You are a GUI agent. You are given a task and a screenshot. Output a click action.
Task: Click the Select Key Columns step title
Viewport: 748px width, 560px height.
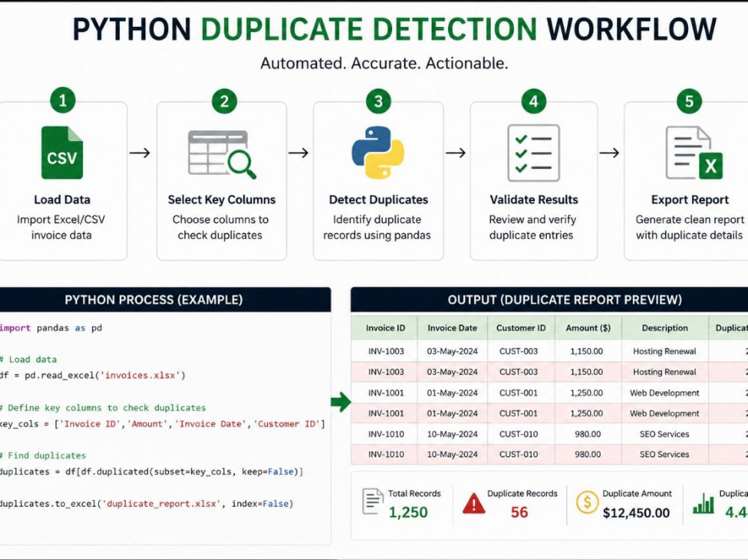221,200
